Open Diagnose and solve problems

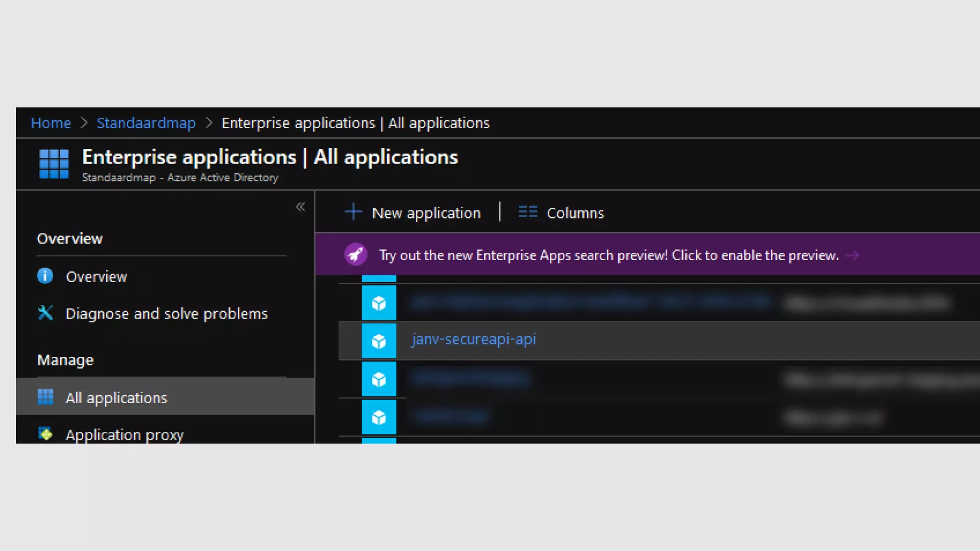click(166, 314)
